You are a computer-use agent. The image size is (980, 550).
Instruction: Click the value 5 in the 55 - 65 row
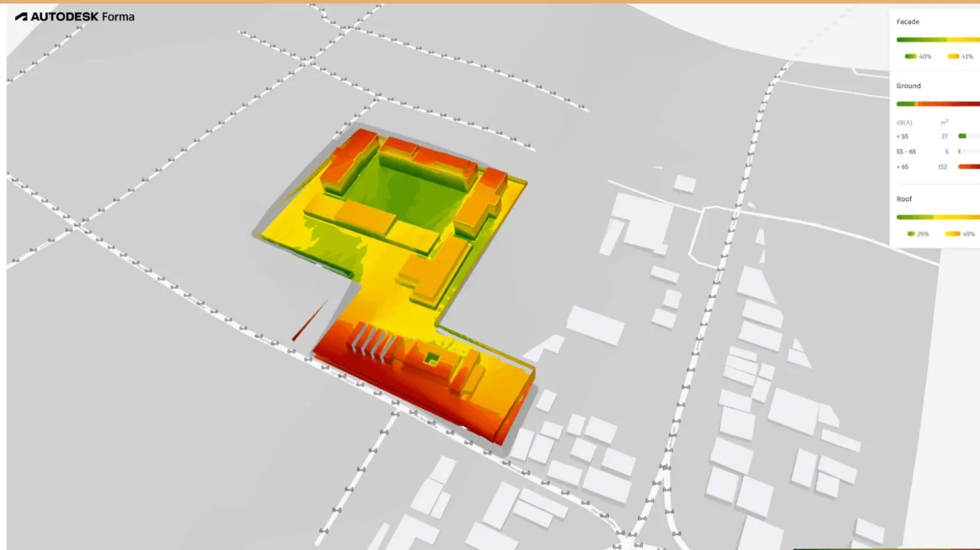click(x=947, y=152)
